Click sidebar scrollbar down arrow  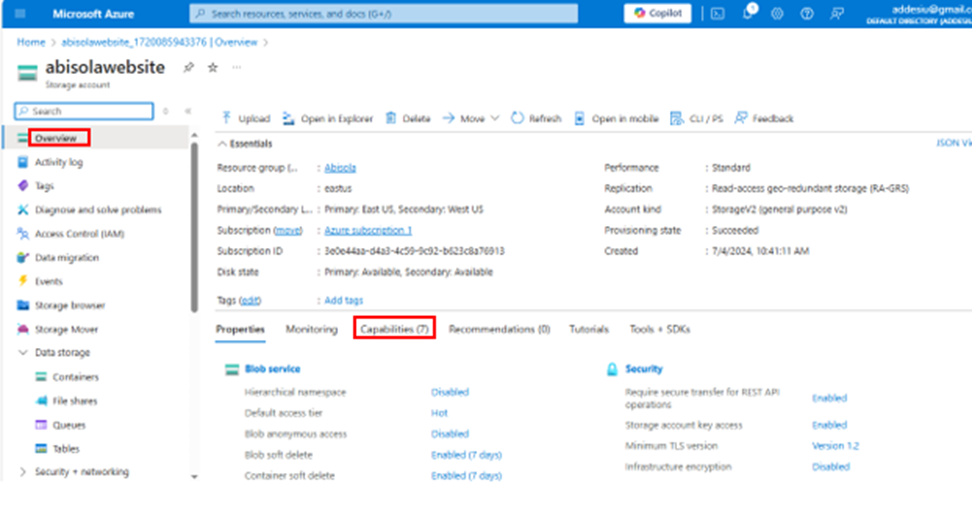click(194, 476)
